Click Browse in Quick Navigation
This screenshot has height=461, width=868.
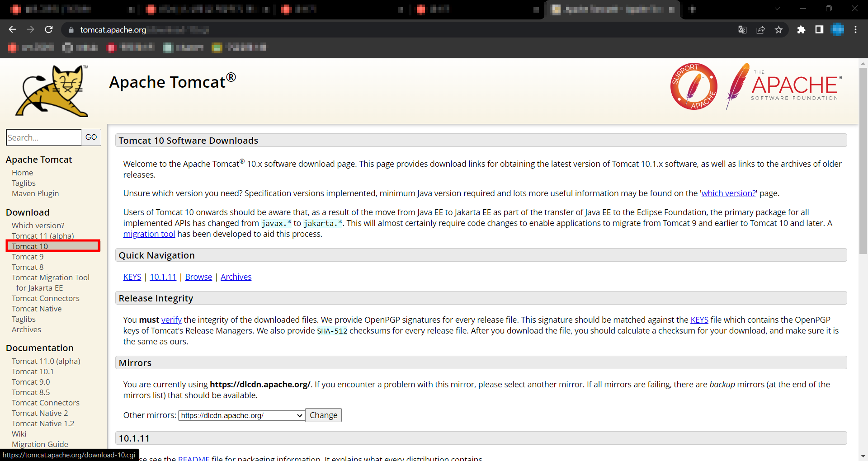pyautogui.click(x=198, y=277)
